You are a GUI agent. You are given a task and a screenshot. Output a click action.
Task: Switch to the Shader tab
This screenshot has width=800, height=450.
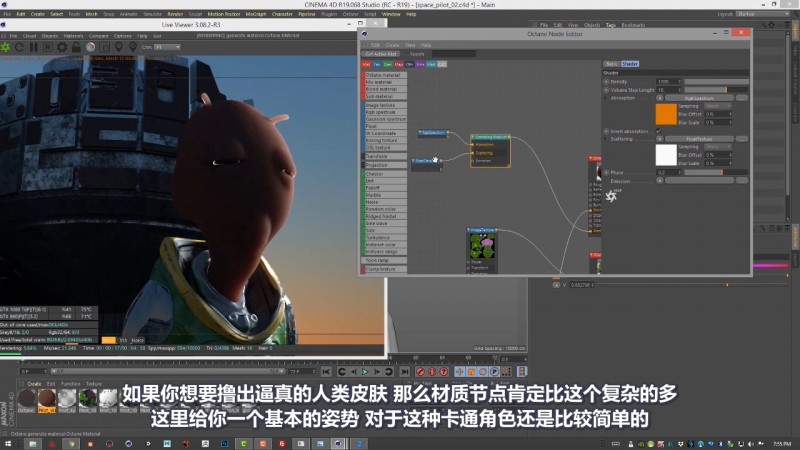pyautogui.click(x=630, y=64)
